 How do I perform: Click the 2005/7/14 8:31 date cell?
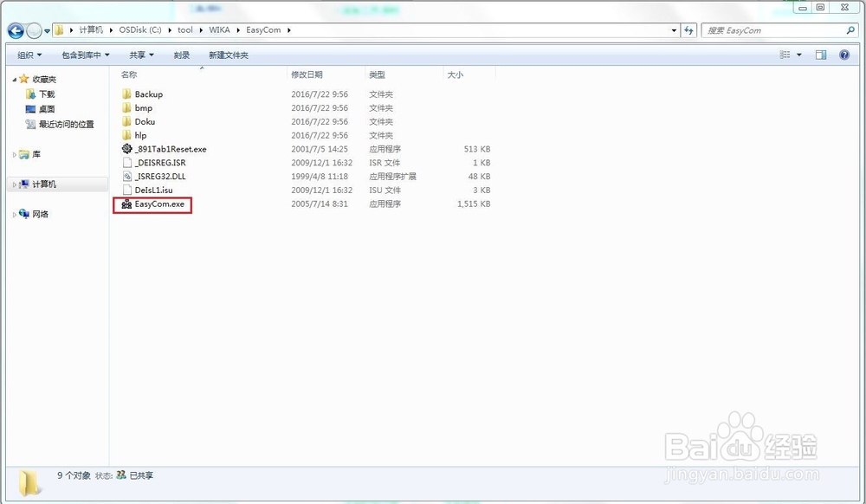point(320,204)
